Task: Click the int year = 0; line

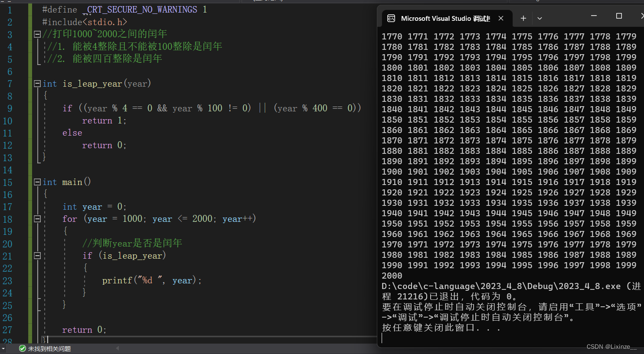Action: pyautogui.click(x=95, y=207)
